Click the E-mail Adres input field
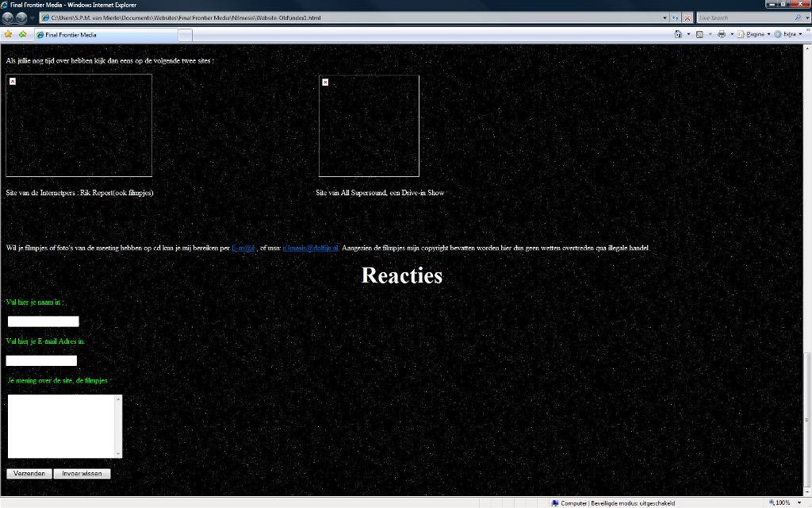This screenshot has height=508, width=812. point(41,361)
